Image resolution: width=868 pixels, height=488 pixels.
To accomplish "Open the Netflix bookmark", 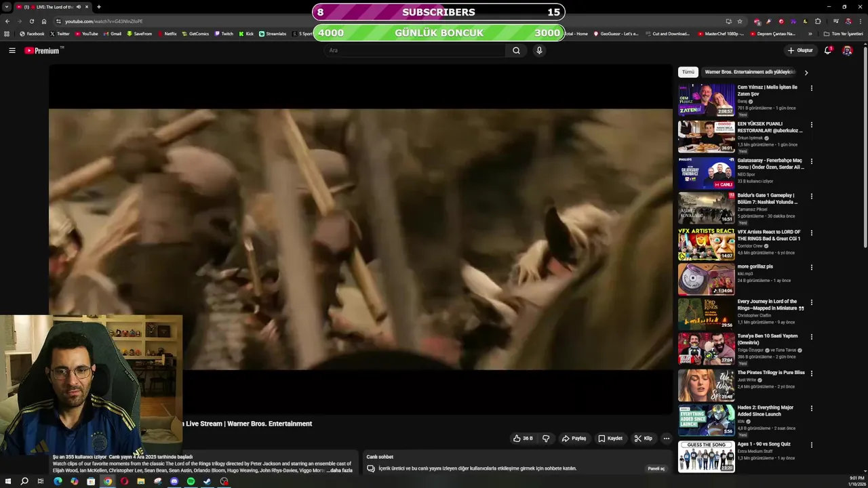I will point(166,33).
